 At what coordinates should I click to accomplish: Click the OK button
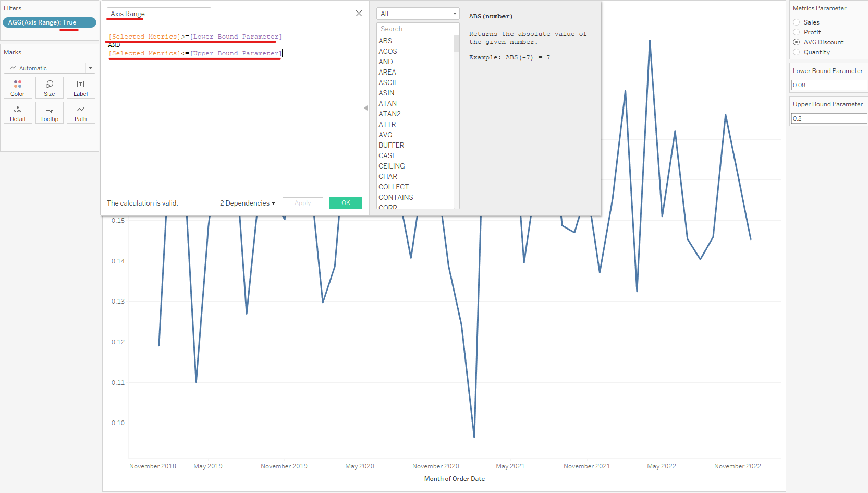(x=346, y=203)
